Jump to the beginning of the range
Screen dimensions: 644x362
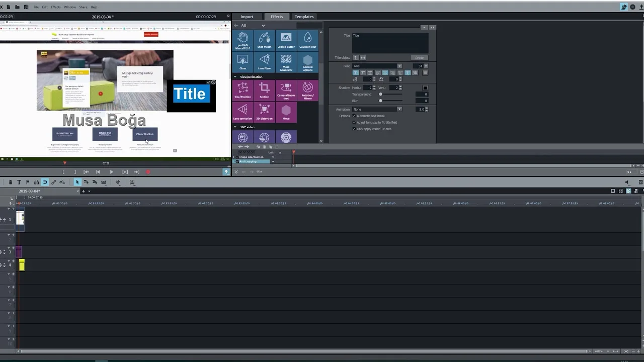87,172
